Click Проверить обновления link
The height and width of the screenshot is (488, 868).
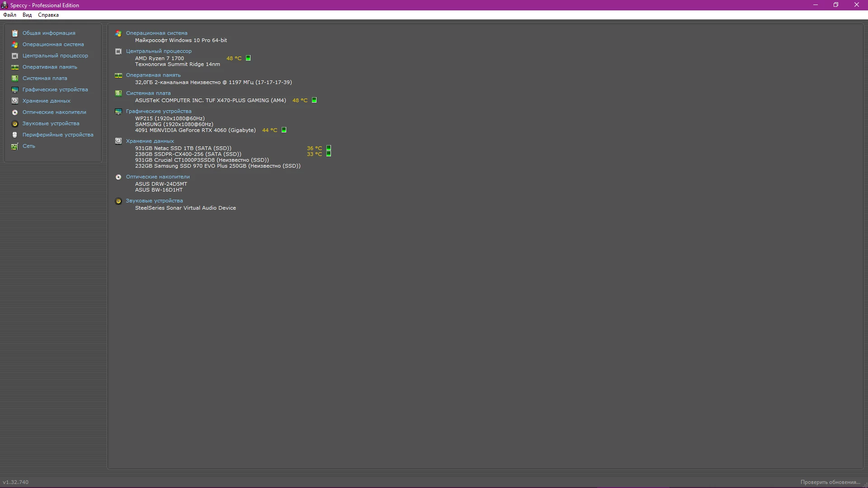(x=830, y=482)
